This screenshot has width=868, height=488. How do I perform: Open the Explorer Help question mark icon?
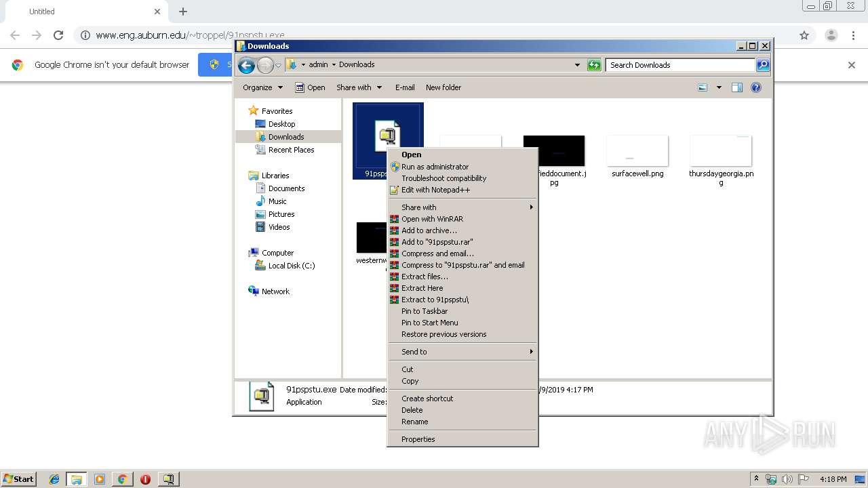click(756, 87)
